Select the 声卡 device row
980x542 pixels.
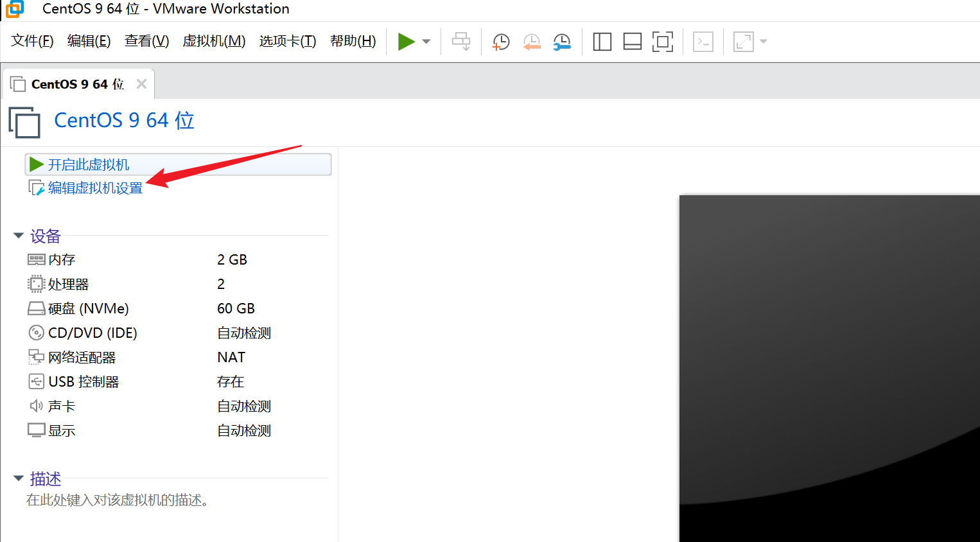click(177, 406)
